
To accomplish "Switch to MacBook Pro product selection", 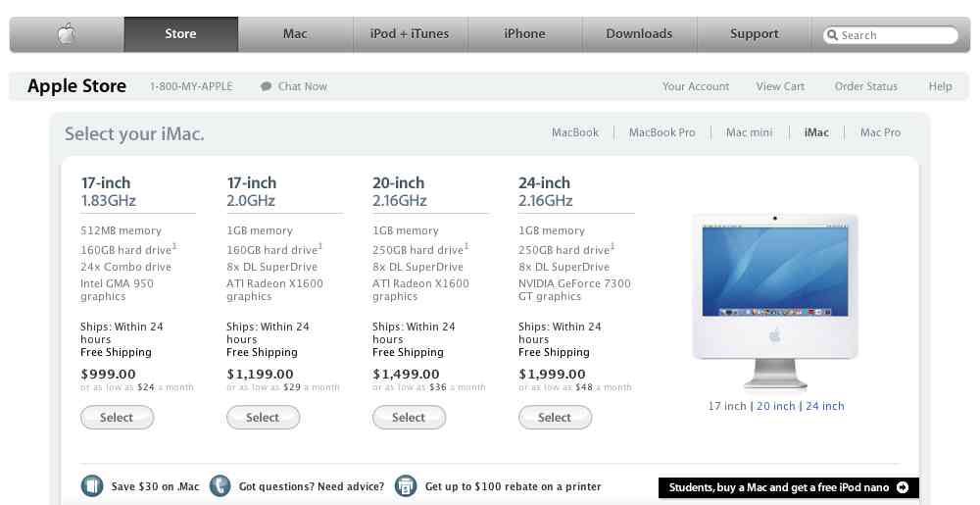I will tap(661, 132).
